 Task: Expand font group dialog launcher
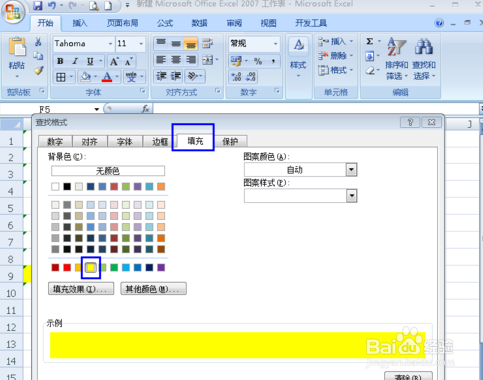coord(143,91)
